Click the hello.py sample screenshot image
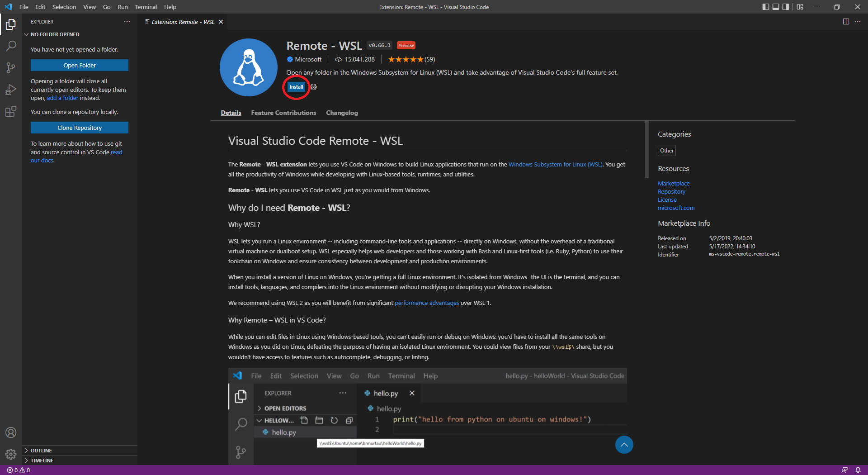868x475 pixels. (427, 416)
